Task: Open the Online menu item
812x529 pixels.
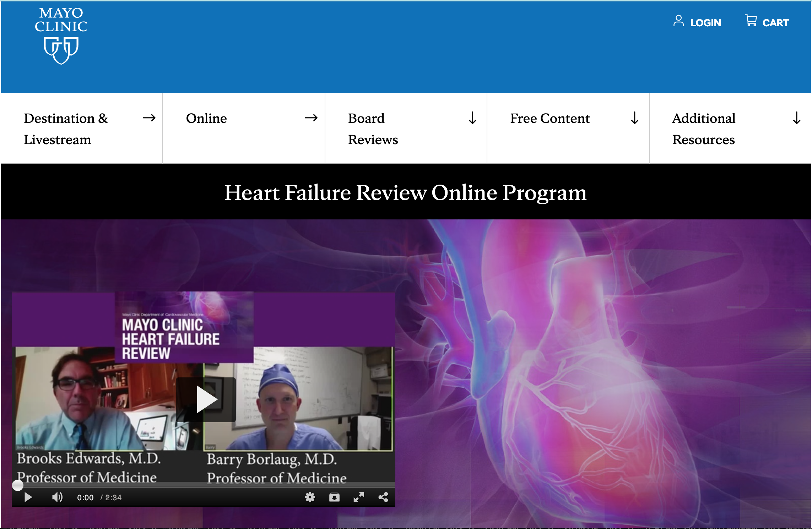Action: 206,118
